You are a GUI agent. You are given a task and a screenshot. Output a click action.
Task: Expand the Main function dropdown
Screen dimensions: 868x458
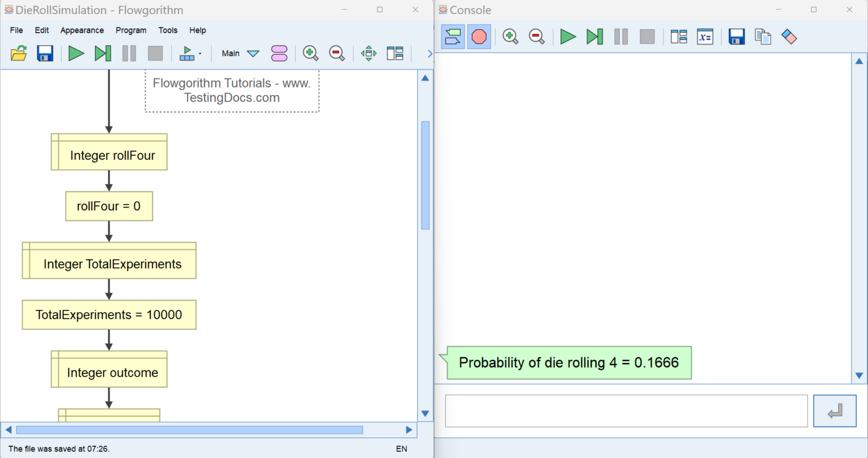click(x=253, y=54)
